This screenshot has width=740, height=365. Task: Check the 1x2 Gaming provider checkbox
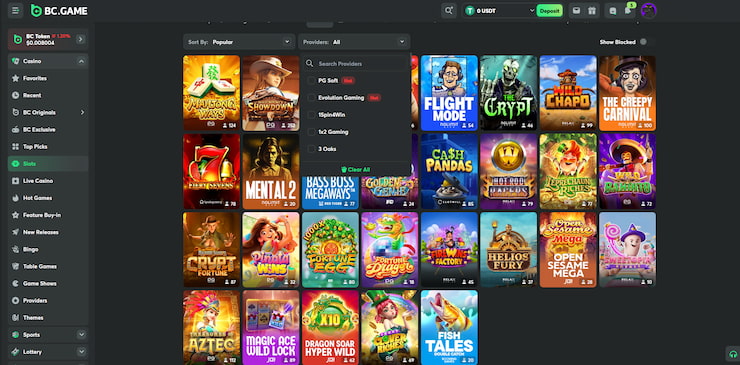point(311,132)
